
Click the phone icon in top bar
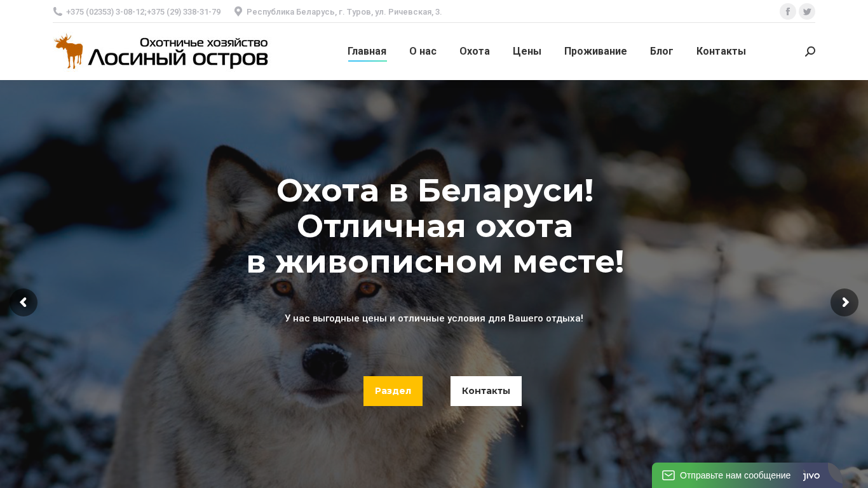pyautogui.click(x=58, y=11)
